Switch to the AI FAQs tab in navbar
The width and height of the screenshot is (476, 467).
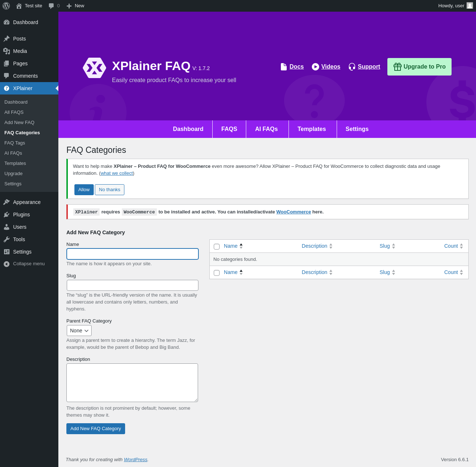point(267,129)
